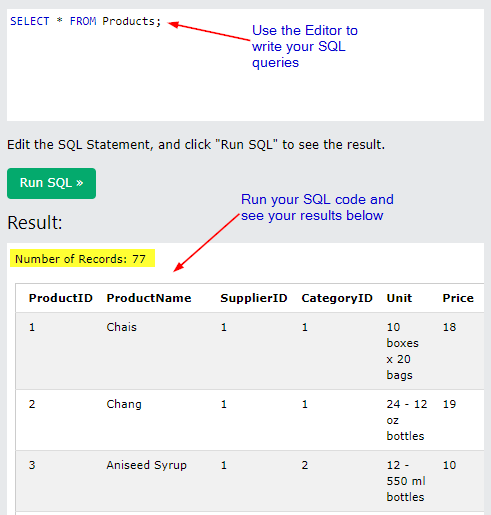Select the SupplierID column header
The height and width of the screenshot is (515, 491).
[254, 298]
